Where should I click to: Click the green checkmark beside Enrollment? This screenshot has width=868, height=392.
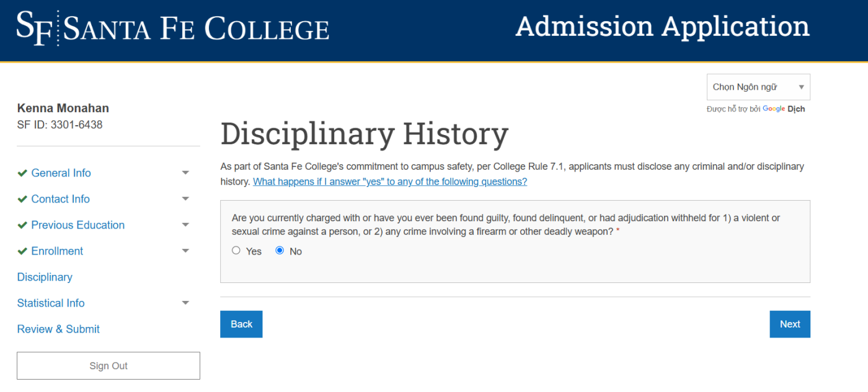22,251
